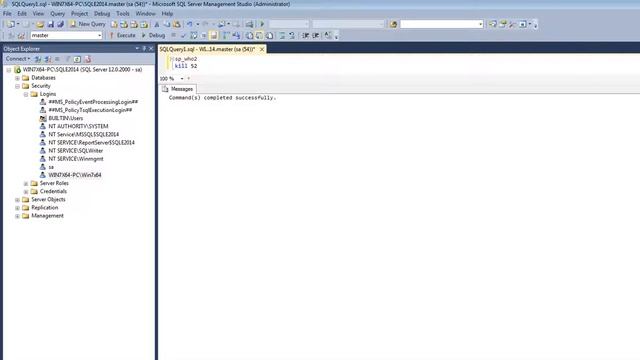
Task: Select Results to Grid mode
Action: (259, 36)
